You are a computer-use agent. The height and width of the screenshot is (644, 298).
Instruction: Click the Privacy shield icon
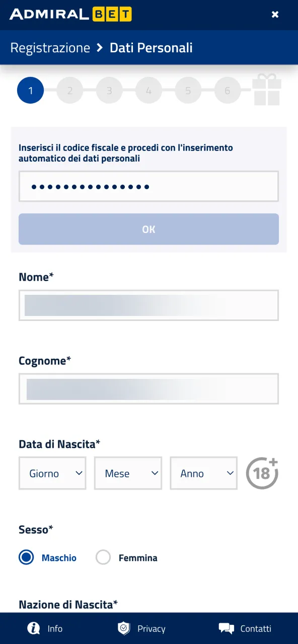click(x=124, y=628)
